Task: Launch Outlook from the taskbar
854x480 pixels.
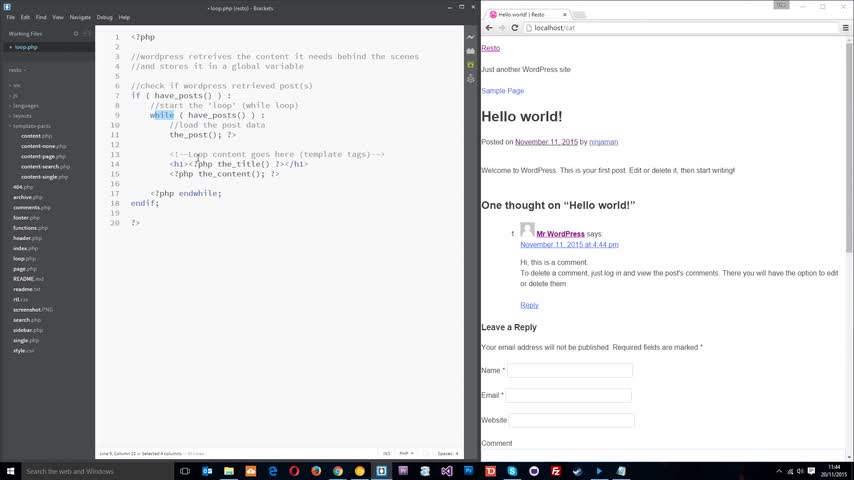Action: click(x=207, y=471)
